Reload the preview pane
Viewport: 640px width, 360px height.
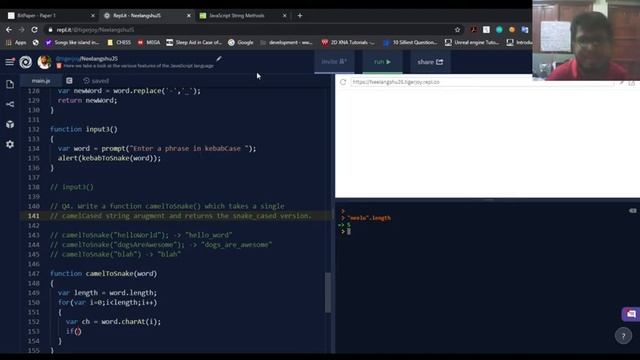[x=343, y=82]
